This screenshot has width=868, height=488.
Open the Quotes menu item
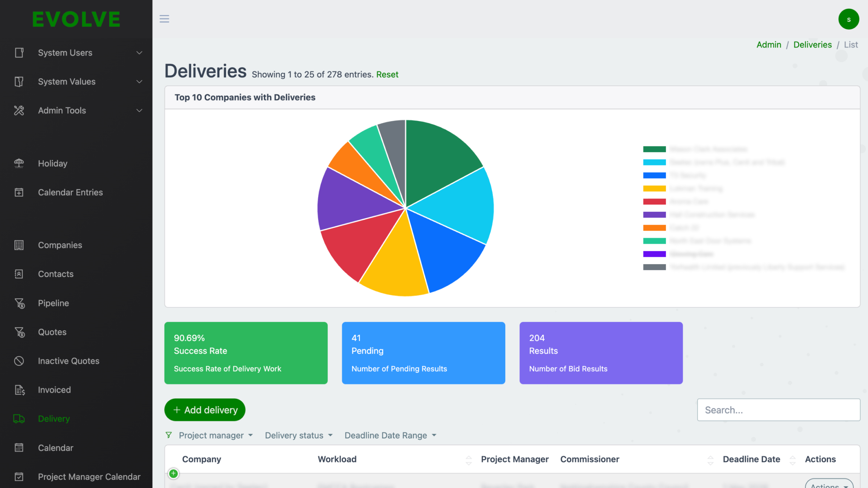pos(52,332)
